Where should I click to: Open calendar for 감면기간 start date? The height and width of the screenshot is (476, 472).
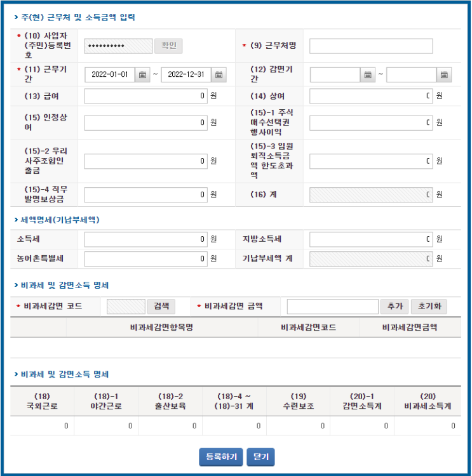pos(368,75)
